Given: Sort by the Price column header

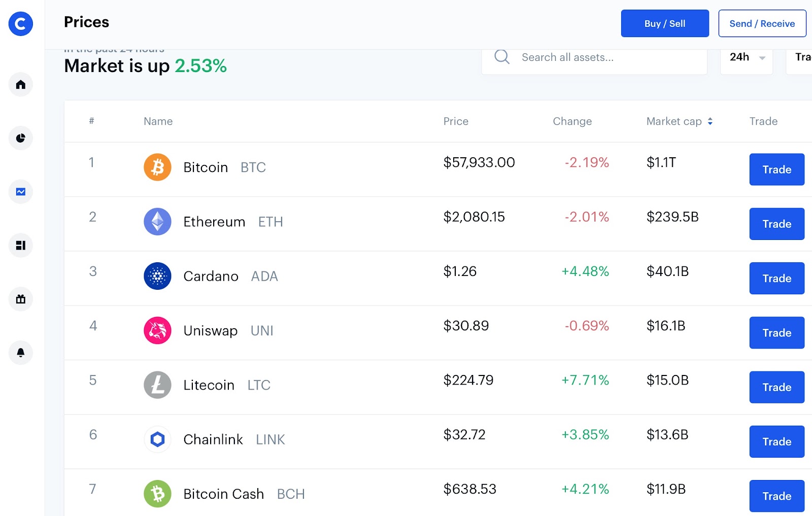Looking at the screenshot, I should coord(456,121).
